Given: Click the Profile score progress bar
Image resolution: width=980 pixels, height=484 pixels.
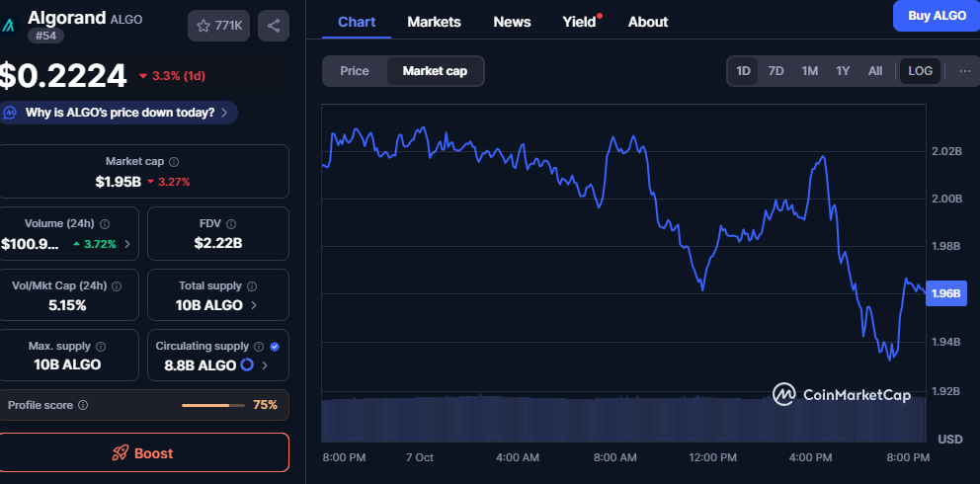Looking at the screenshot, I should coord(211,405).
